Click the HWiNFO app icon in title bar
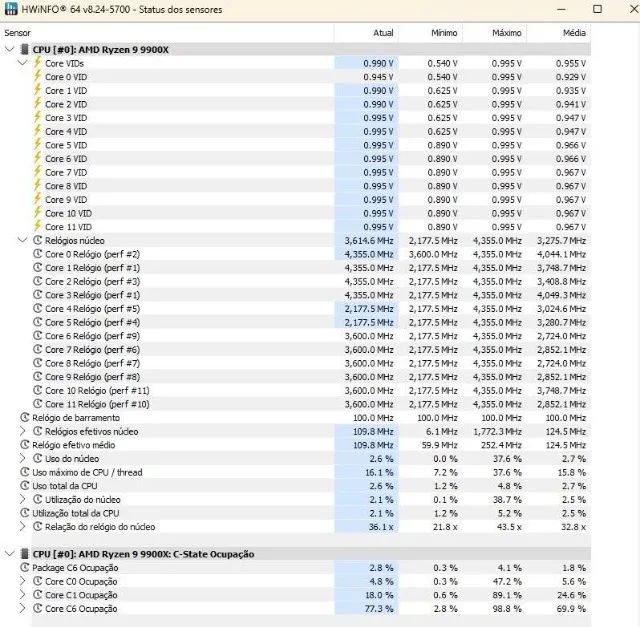Image resolution: width=640 pixels, height=627 pixels. (11, 10)
